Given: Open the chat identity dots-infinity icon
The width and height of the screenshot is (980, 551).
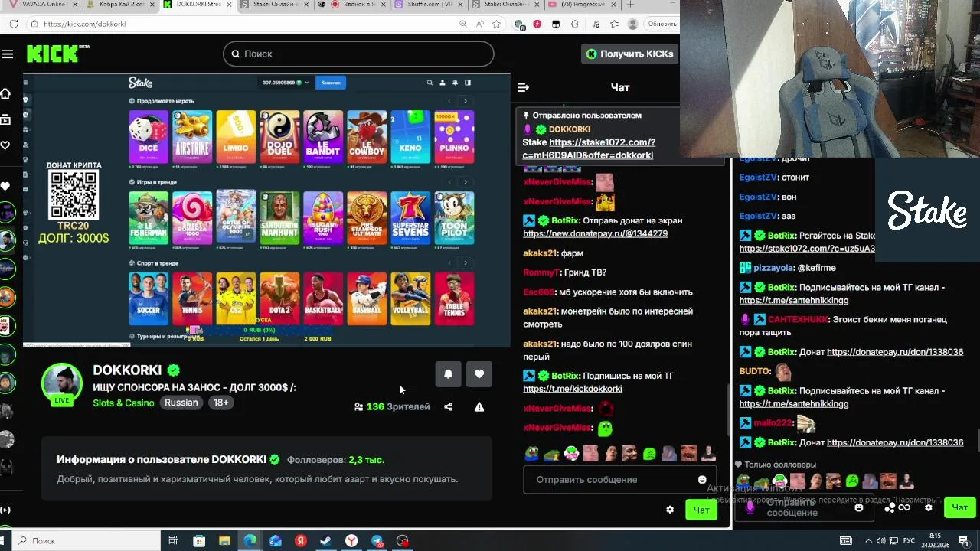Looking at the screenshot, I should (897, 507).
